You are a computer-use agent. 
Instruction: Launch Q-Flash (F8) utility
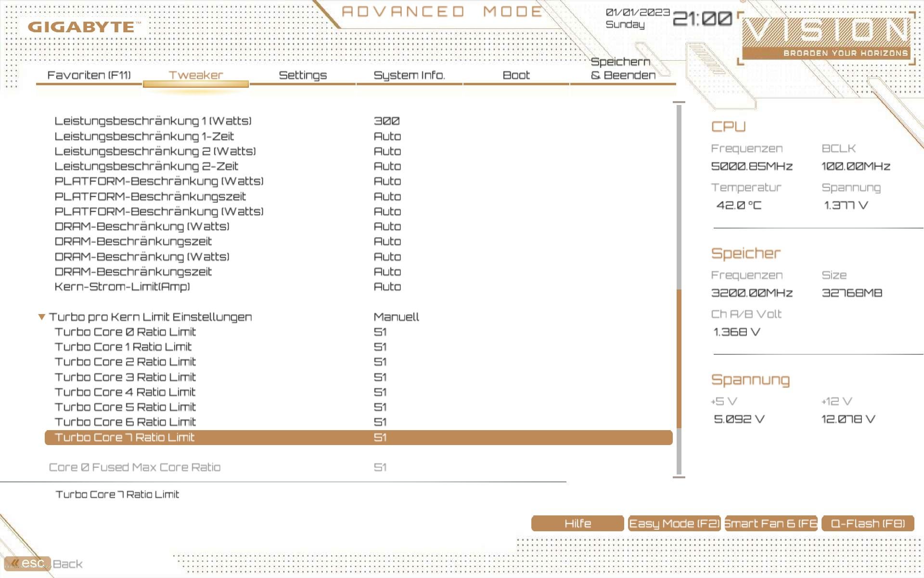pos(868,524)
